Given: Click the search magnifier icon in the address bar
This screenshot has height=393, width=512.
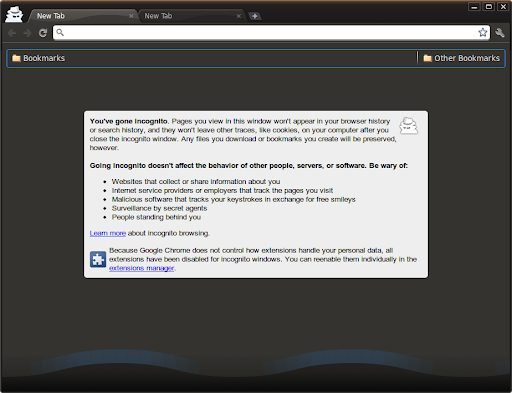Looking at the screenshot, I should (60, 32).
